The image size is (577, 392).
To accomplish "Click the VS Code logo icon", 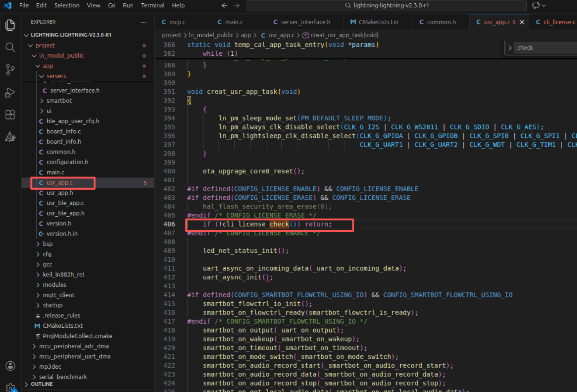I will (8, 5).
